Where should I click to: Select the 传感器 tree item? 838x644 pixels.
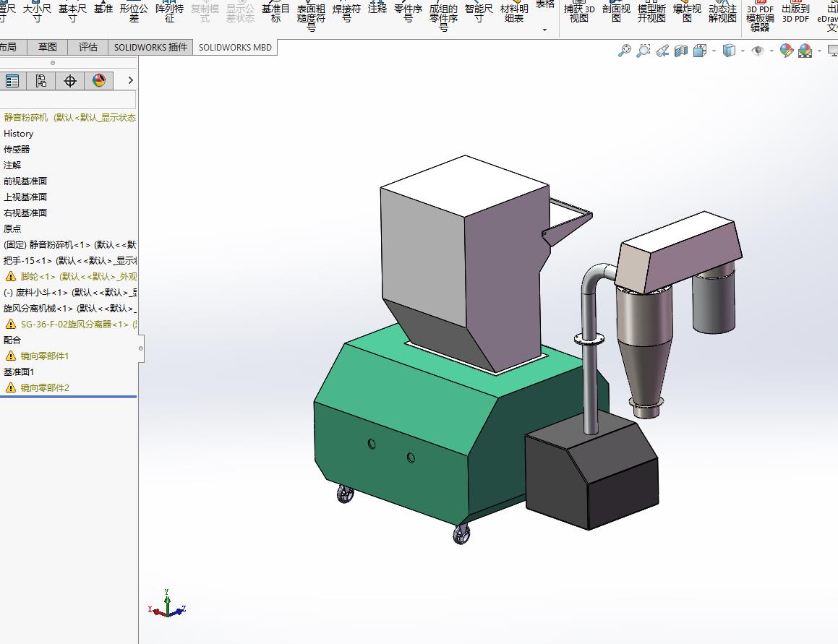tap(17, 149)
